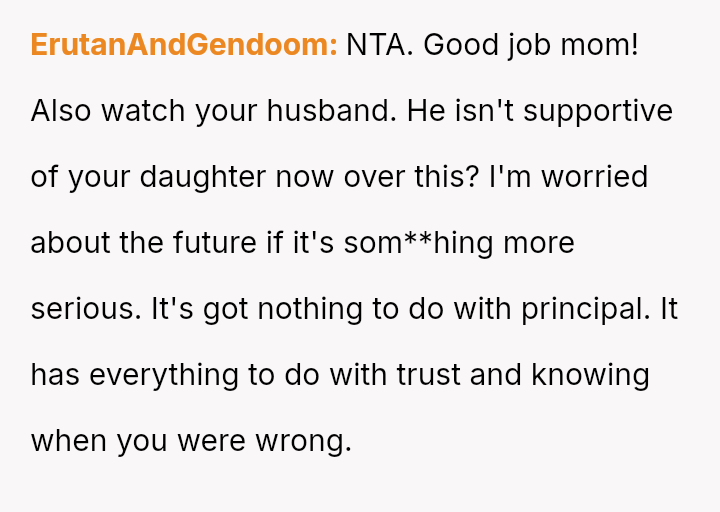Click the word "serious." in the comment
This screenshot has height=512, width=720.
(86, 309)
